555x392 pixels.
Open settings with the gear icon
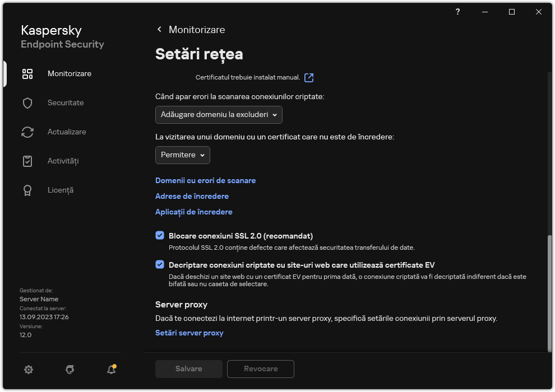[28, 370]
